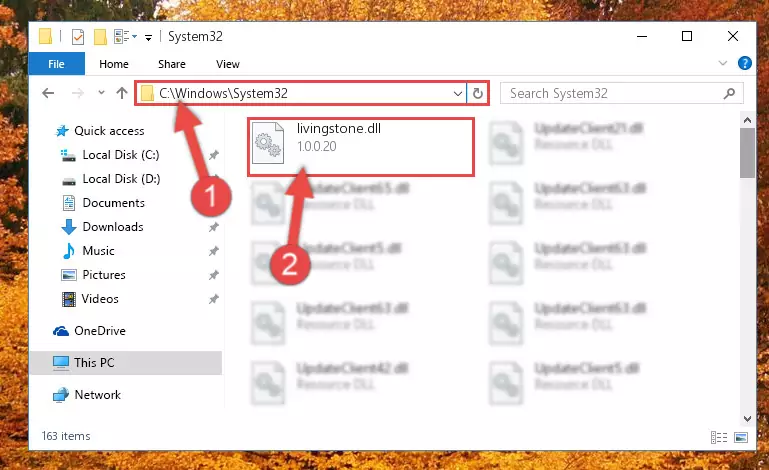
Task: Open Documents in the sidebar
Action: click(x=113, y=203)
